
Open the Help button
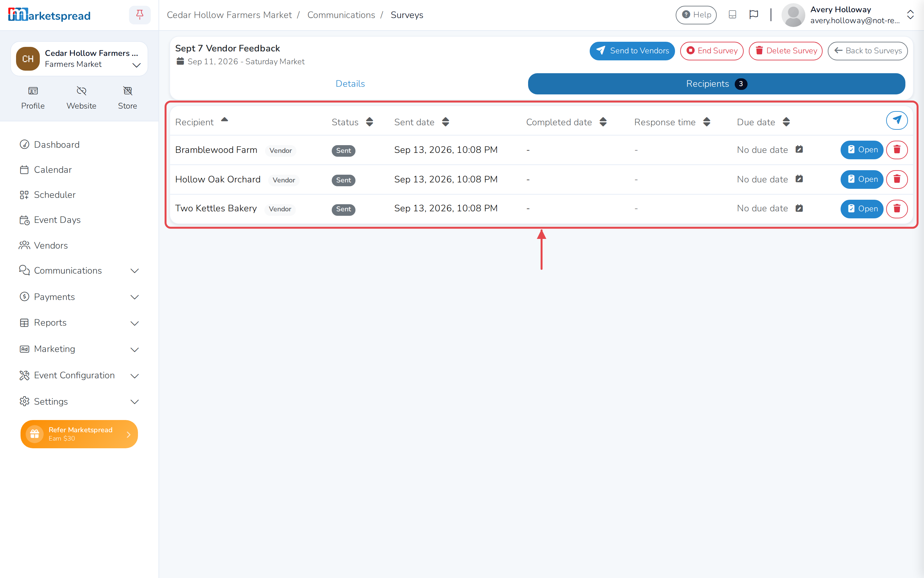click(x=696, y=15)
